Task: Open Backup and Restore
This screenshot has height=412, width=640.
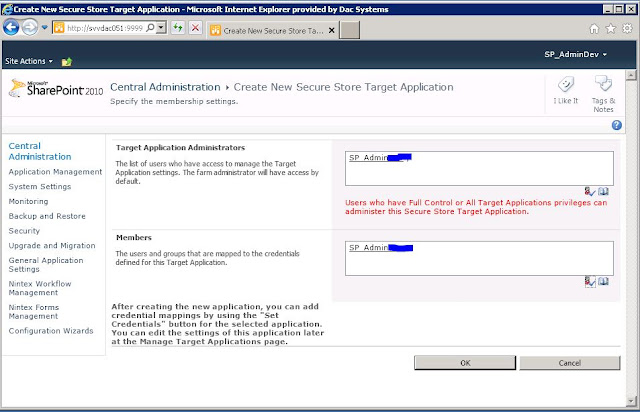Action: 47,216
